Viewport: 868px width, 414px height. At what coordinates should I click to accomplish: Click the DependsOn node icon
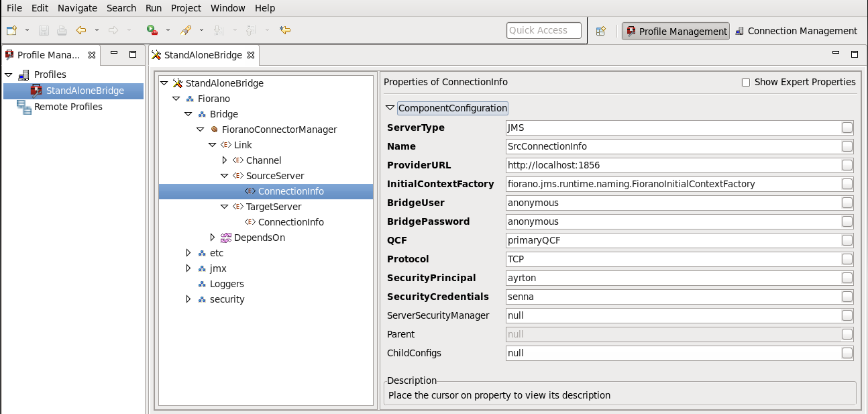[226, 238]
